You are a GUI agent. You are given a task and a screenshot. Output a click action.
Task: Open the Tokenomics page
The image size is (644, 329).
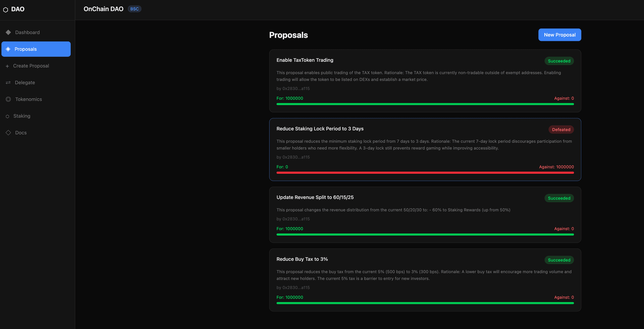click(x=29, y=99)
